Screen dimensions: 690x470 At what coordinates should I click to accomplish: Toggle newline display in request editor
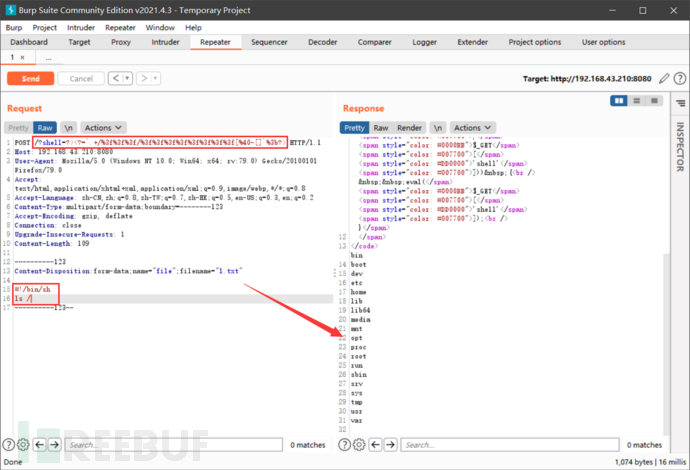coord(69,128)
